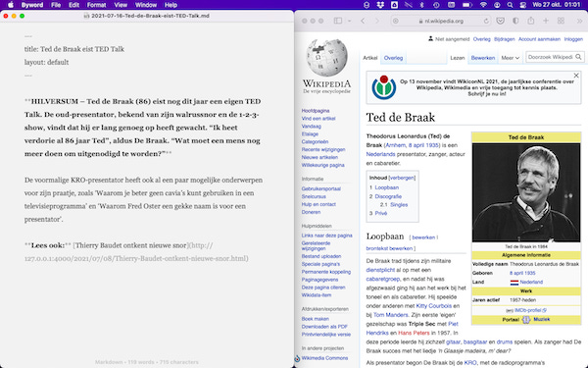Jump to Singles in contents
The width and height of the screenshot is (588, 368).
tap(399, 205)
